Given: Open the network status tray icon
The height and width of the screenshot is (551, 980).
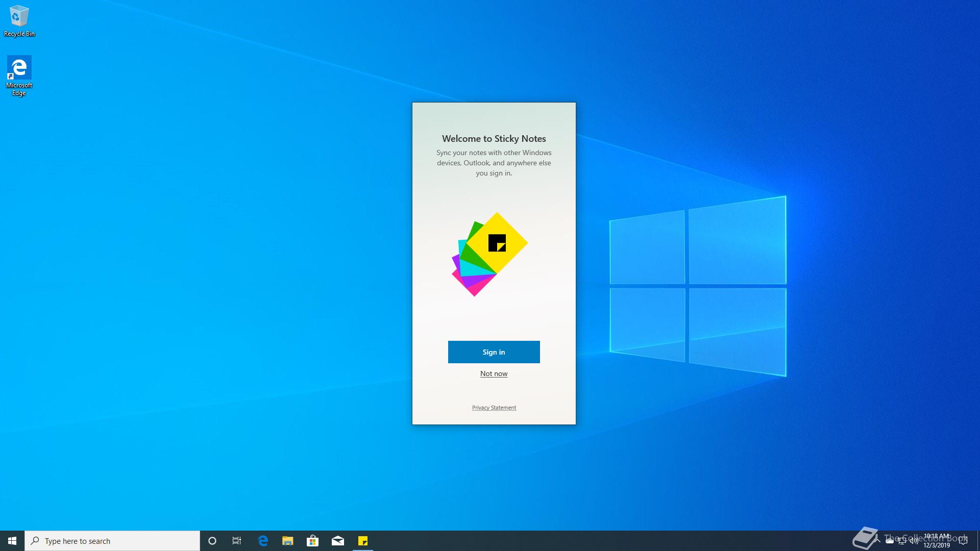Looking at the screenshot, I should 902,541.
